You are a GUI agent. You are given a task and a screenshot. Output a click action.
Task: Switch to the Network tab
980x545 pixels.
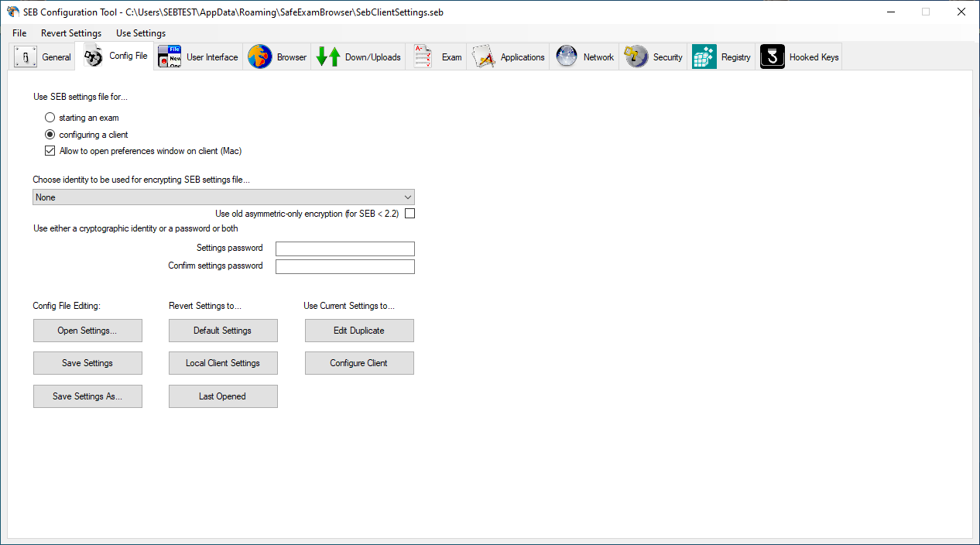pos(584,57)
